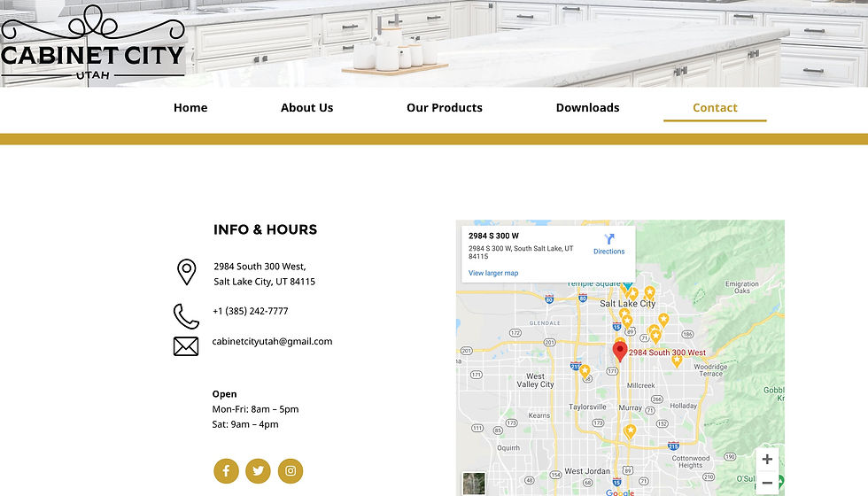Click View larger map link
The width and height of the screenshot is (868, 496).
493,273
